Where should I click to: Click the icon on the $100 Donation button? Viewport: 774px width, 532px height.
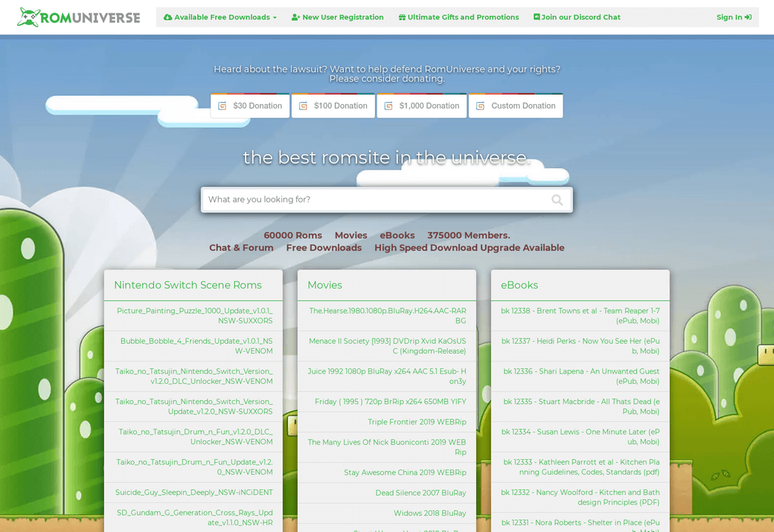[x=303, y=106]
